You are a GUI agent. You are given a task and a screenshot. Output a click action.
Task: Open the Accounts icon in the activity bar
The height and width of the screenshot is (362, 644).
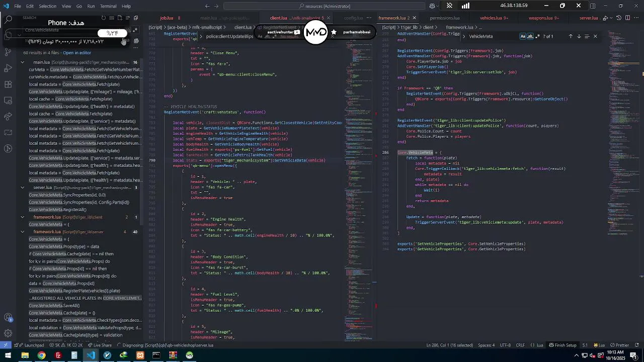point(8,317)
